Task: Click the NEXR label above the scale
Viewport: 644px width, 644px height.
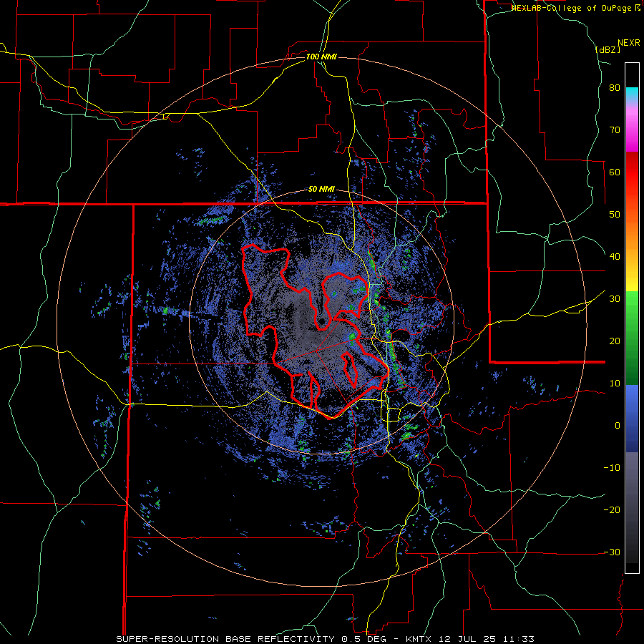Action: point(629,43)
